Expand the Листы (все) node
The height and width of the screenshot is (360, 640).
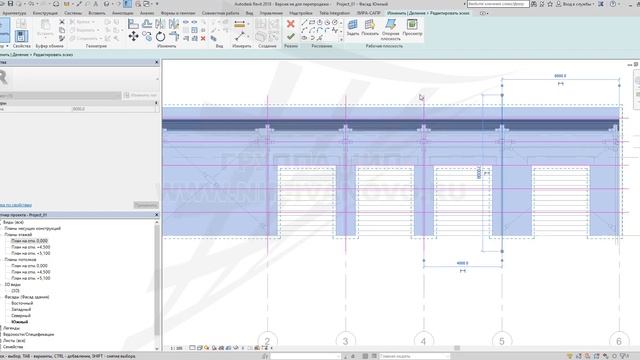pos(14,340)
